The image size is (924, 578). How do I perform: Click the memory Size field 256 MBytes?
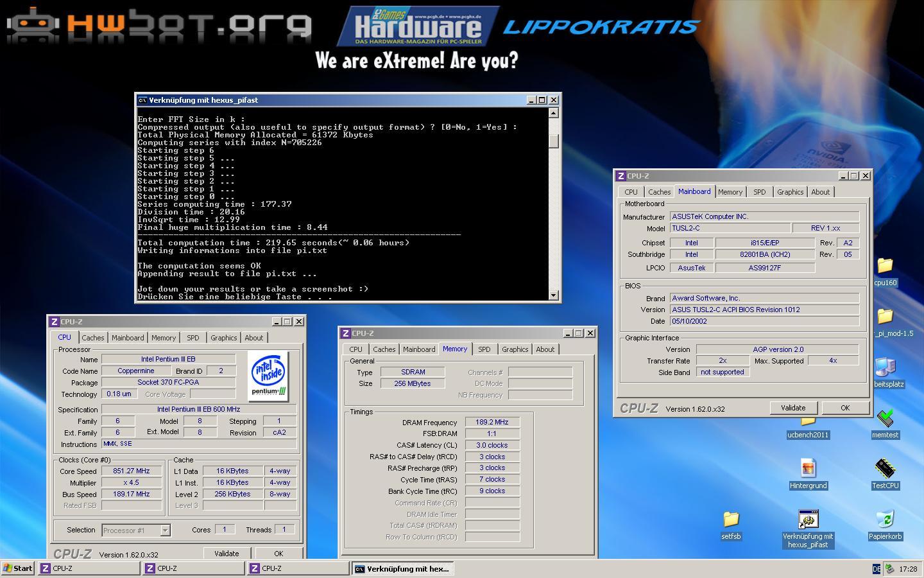tap(413, 383)
